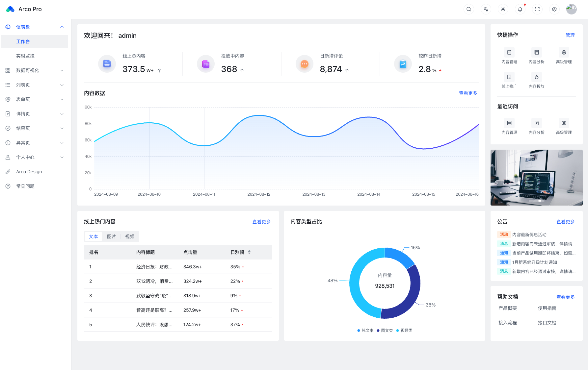
Task: Open 高级管理 icon in 快捷操作
Action: click(564, 52)
